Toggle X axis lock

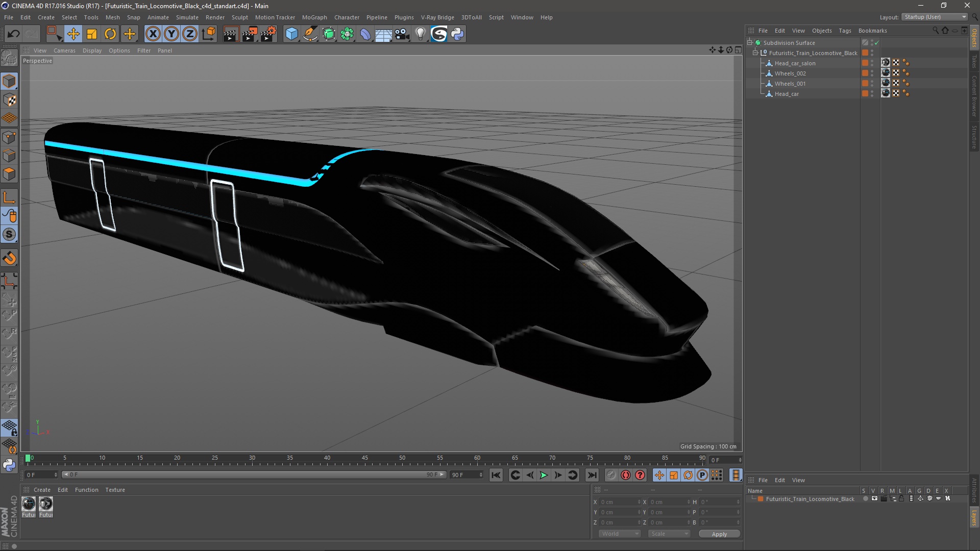153,34
